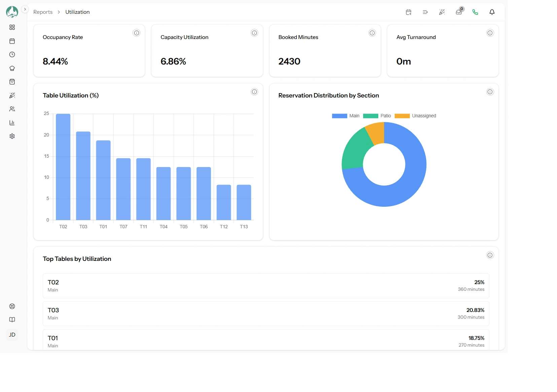This screenshot has width=557, height=392.
Task: Click the app logo in sidebar
Action: 12,12
